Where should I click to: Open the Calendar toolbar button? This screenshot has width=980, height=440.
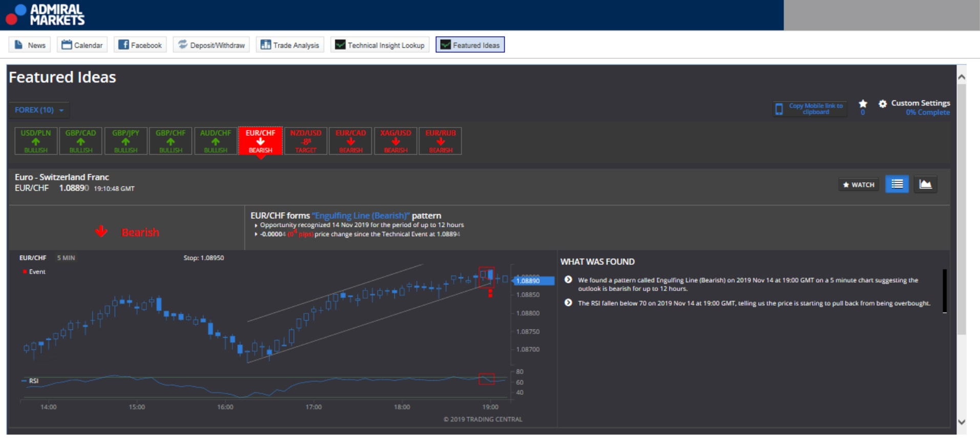82,45
